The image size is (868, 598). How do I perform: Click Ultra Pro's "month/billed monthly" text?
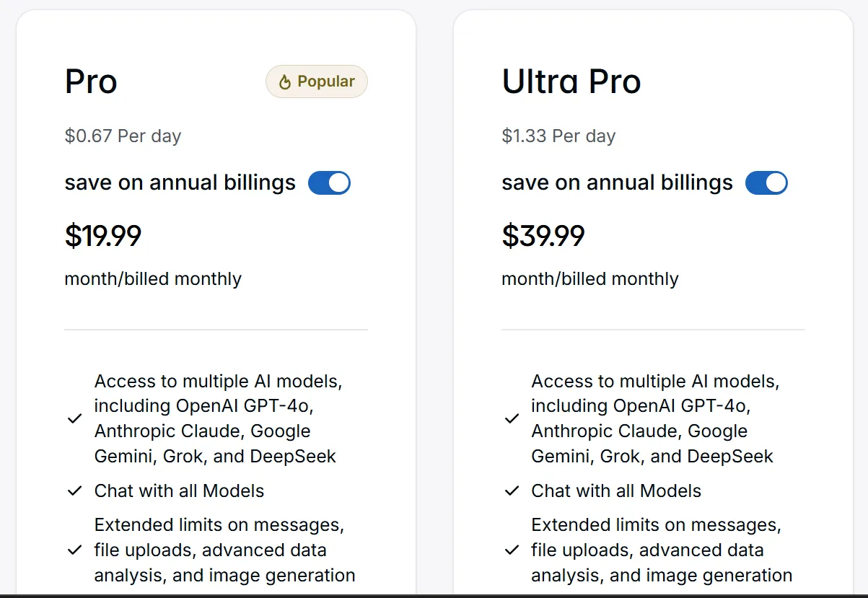click(x=590, y=279)
